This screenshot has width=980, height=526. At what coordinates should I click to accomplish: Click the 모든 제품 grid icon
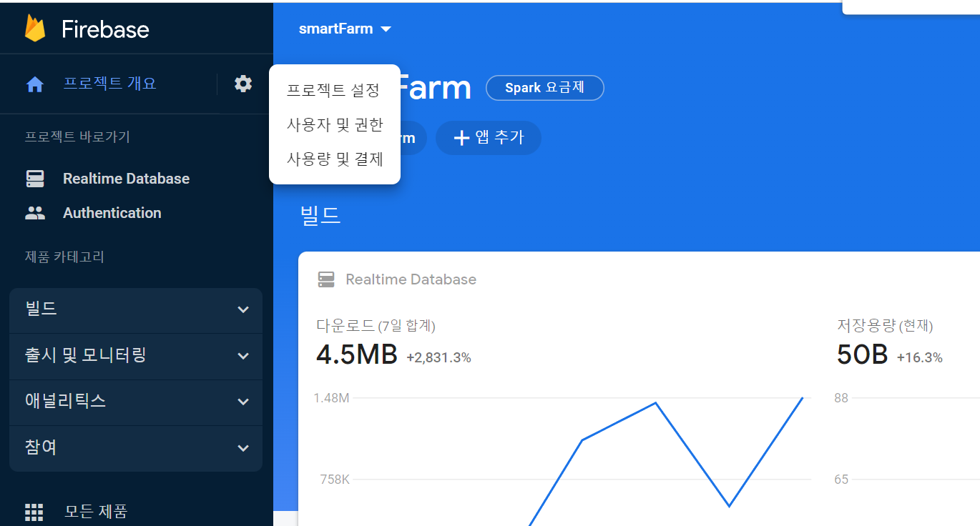34,512
